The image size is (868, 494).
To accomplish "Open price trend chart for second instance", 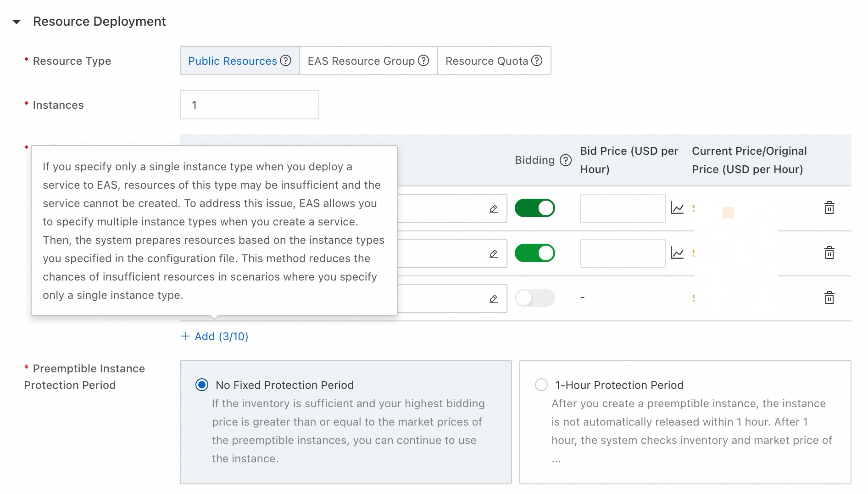I will (677, 253).
